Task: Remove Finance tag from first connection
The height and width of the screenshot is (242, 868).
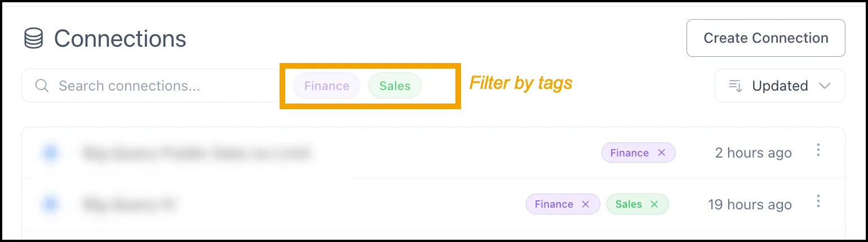Action: (x=662, y=153)
